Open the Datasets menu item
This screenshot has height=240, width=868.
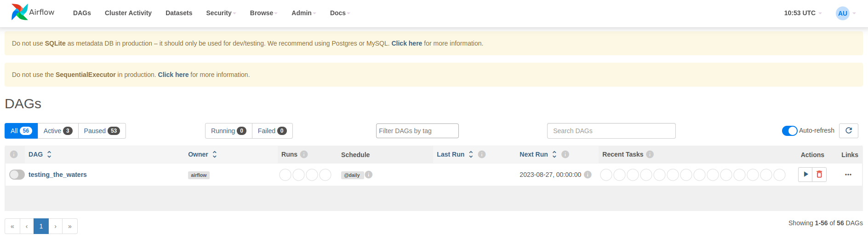[x=179, y=13]
